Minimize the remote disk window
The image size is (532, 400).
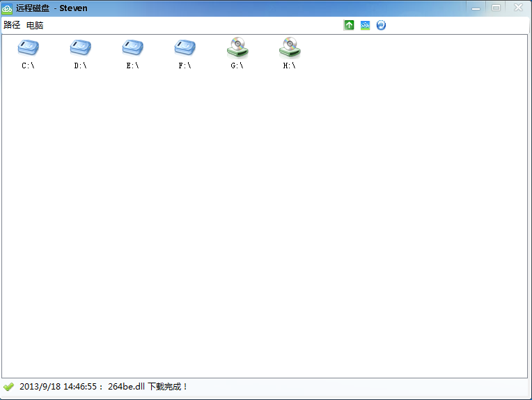click(x=476, y=8)
